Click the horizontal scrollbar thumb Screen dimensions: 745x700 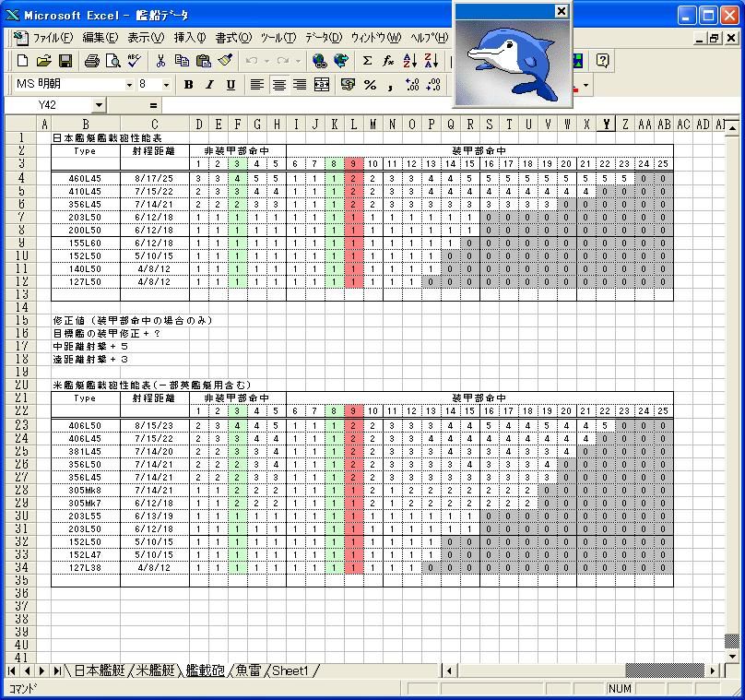(x=664, y=670)
